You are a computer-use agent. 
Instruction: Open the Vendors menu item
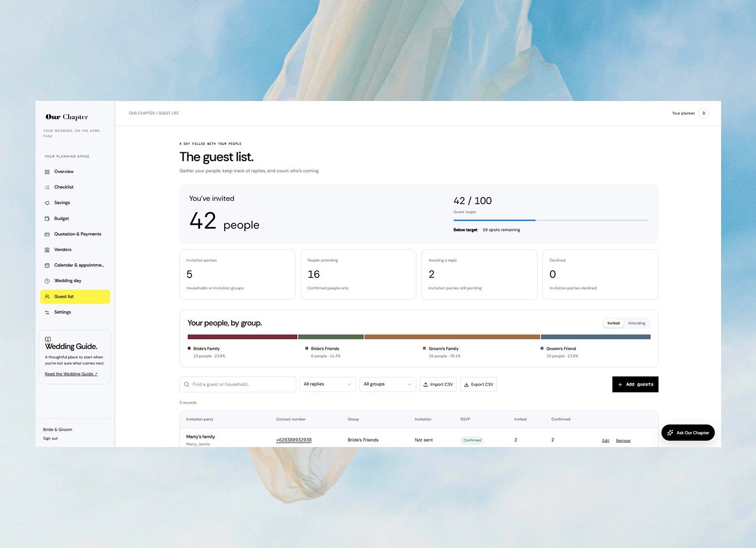(x=75, y=250)
